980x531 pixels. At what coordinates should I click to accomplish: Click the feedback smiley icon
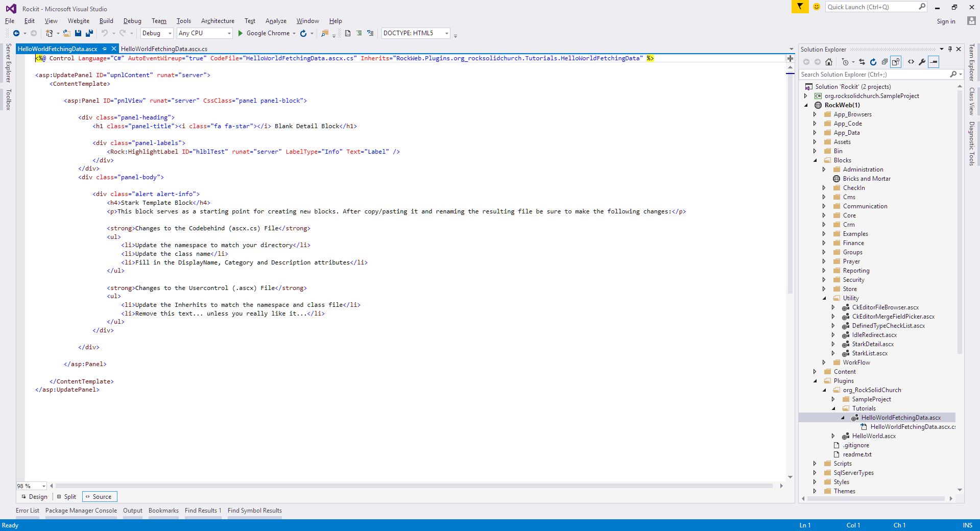[817, 7]
